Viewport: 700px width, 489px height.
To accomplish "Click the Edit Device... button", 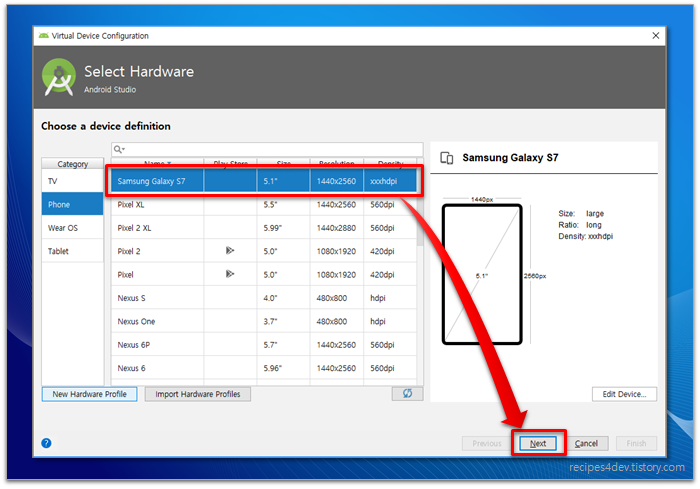I will pyautogui.click(x=624, y=394).
